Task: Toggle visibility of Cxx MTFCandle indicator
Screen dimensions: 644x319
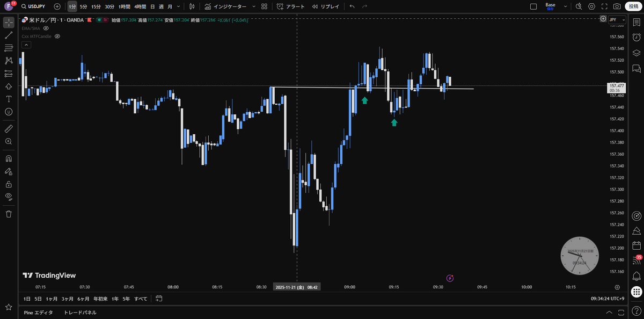Action: tap(57, 36)
